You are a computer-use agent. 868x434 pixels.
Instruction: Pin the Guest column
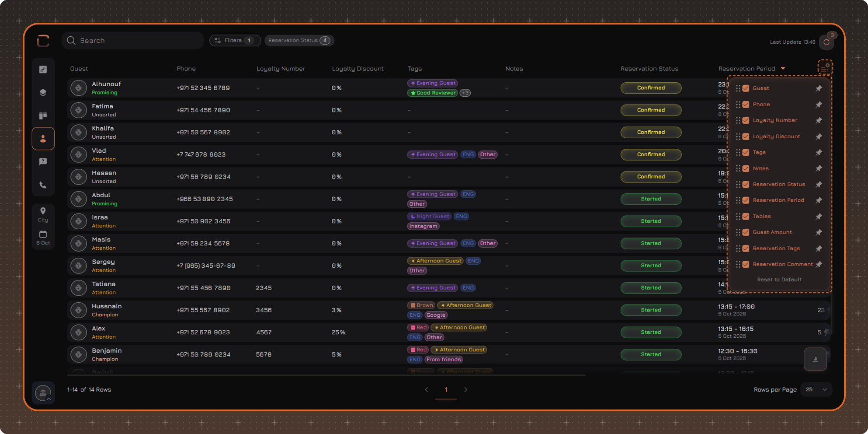coord(819,88)
